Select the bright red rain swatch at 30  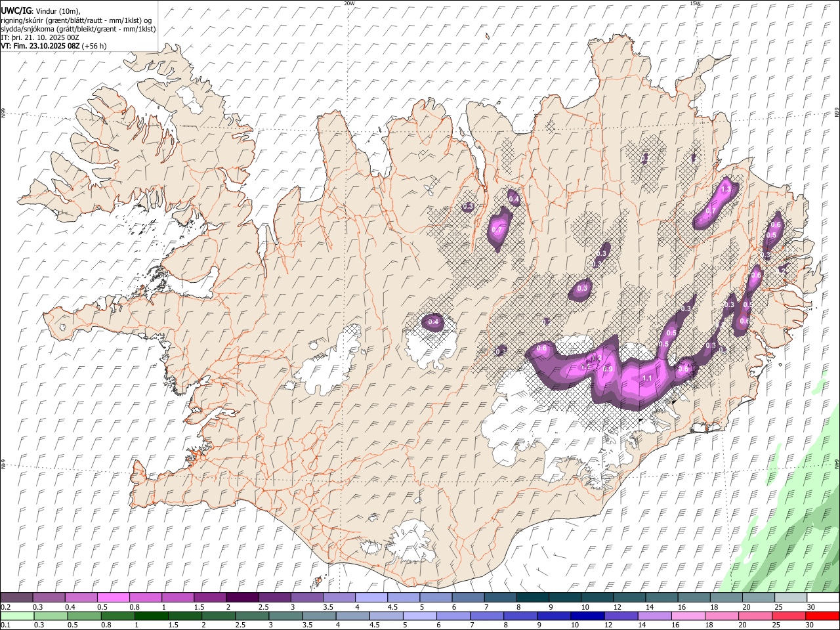[x=822, y=616]
